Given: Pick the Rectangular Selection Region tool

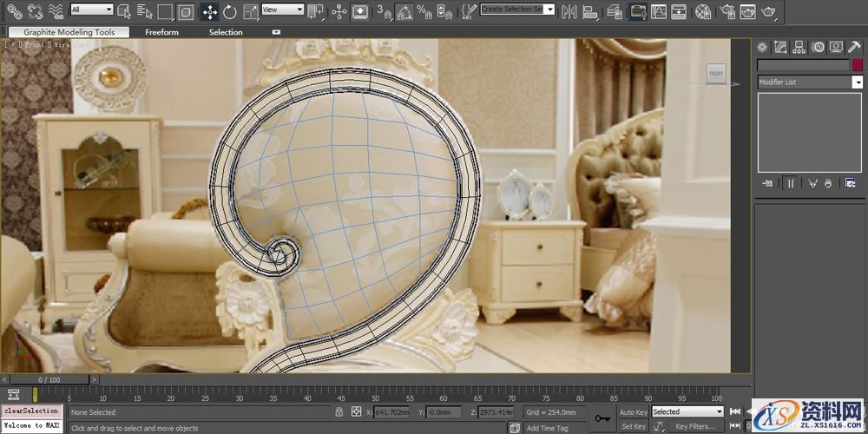Looking at the screenshot, I should pos(165,11).
